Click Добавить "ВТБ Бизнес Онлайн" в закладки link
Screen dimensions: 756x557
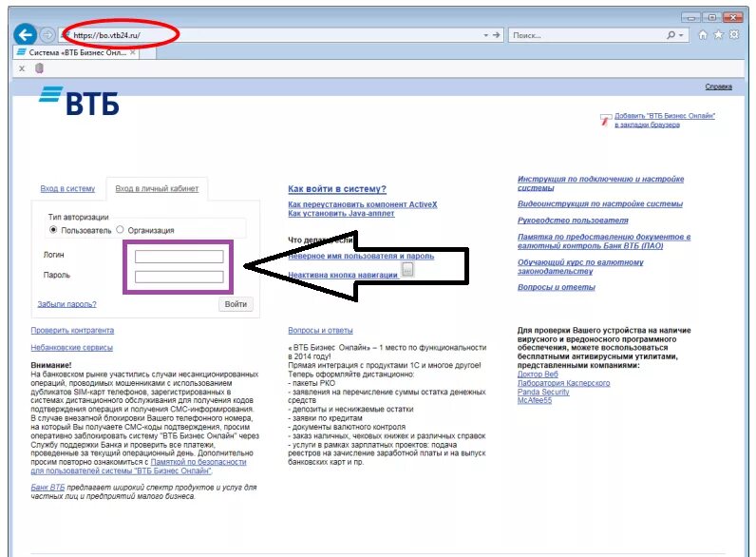click(x=665, y=120)
